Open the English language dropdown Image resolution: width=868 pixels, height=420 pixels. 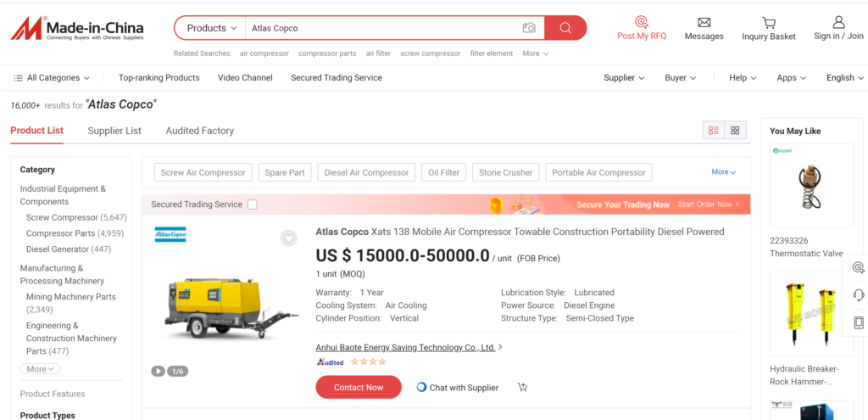845,78
